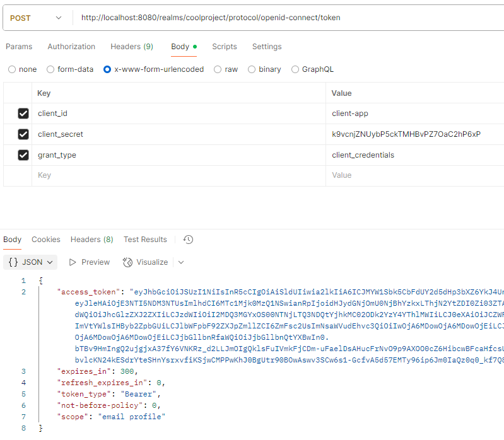The height and width of the screenshot is (440, 504).
Task: Click the "refresh_expires_in" key in response
Action: (102, 383)
